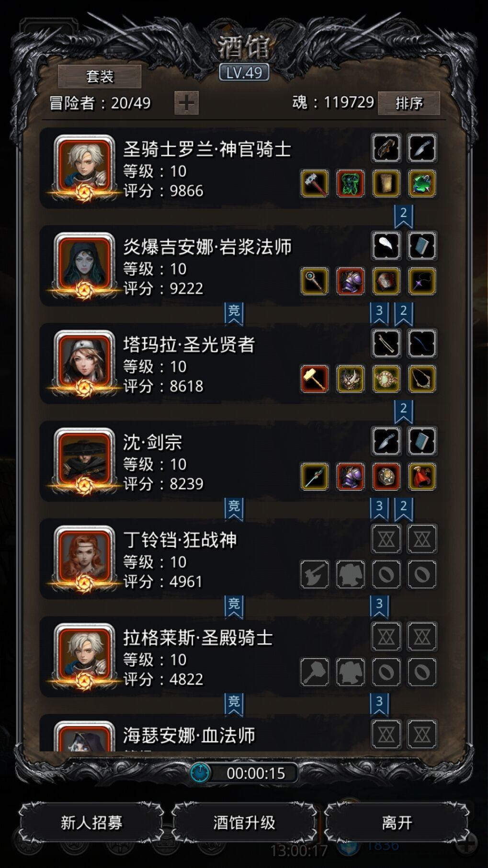
Task: Select the staff weapon of 炎爆吉安娜
Action: [x=315, y=281]
